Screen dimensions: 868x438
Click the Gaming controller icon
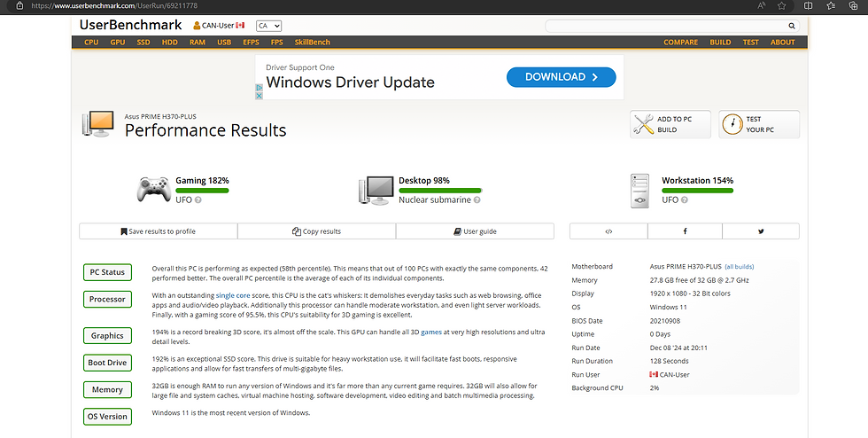[x=153, y=190]
